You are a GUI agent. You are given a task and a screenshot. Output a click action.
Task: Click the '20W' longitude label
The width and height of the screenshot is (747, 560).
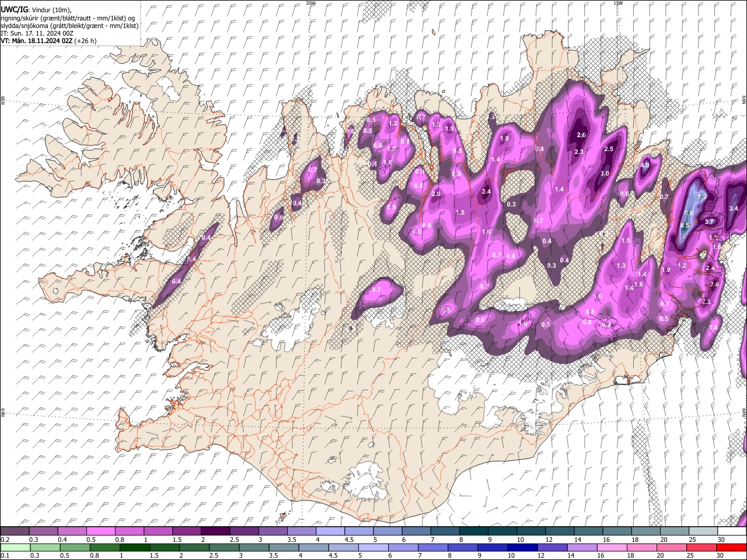(x=310, y=3)
